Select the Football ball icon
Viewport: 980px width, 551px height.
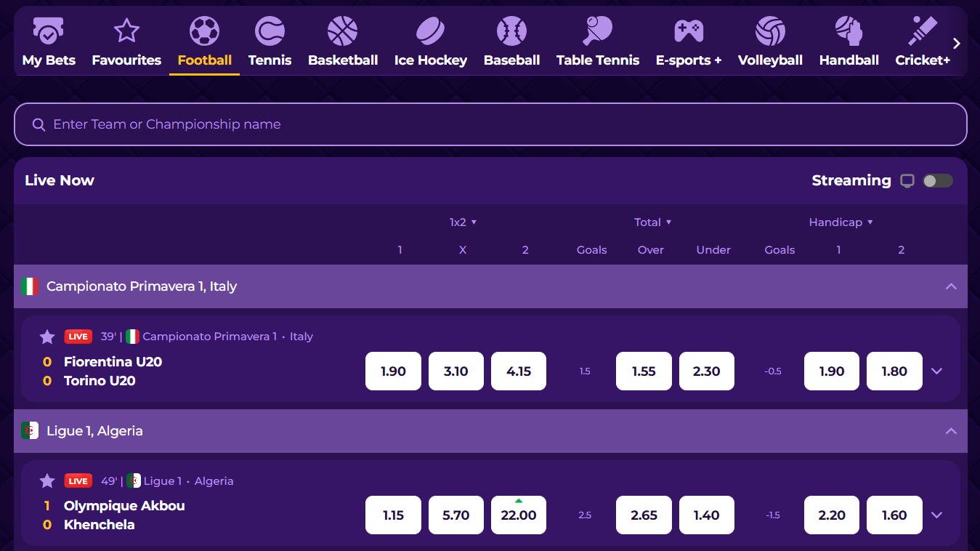coord(205,31)
